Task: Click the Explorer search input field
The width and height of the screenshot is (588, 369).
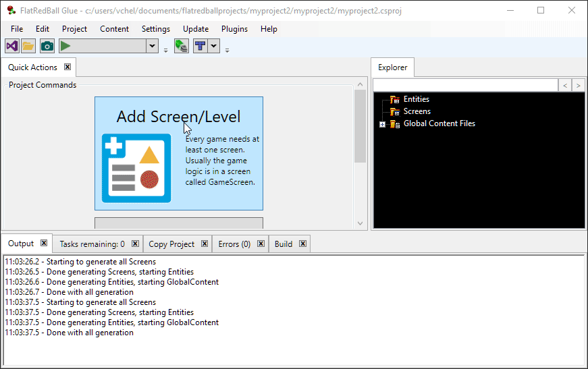Action: point(465,85)
